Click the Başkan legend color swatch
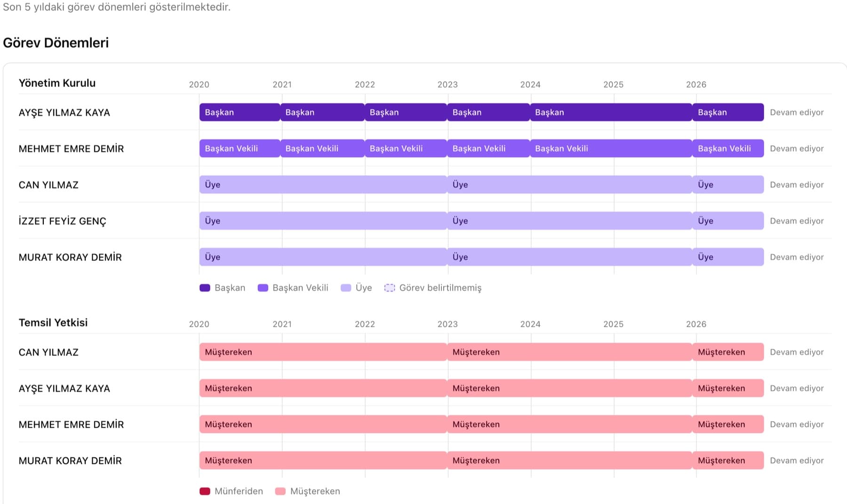The height and width of the screenshot is (504, 847). point(205,288)
